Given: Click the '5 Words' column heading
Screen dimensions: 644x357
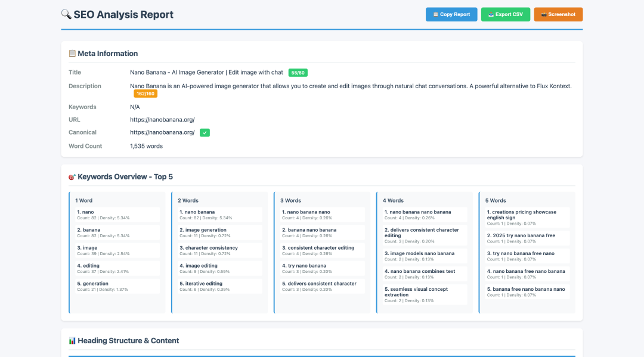Looking at the screenshot, I should click(x=496, y=201).
